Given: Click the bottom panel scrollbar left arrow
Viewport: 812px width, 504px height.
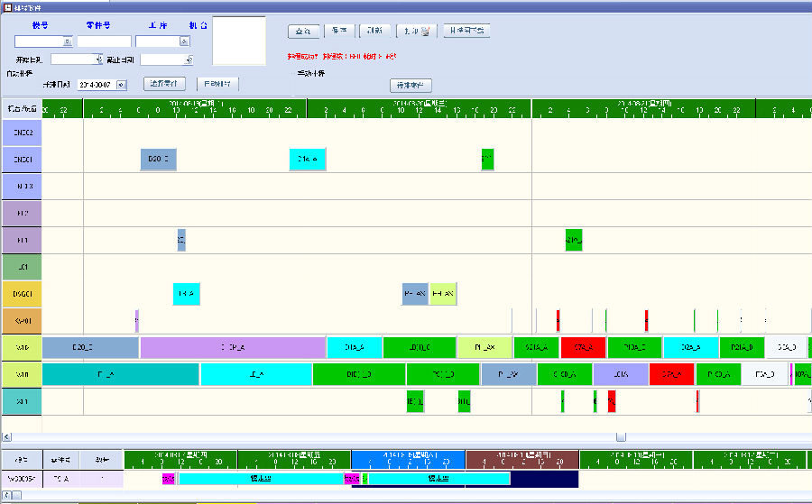Looking at the screenshot, I should (6, 495).
